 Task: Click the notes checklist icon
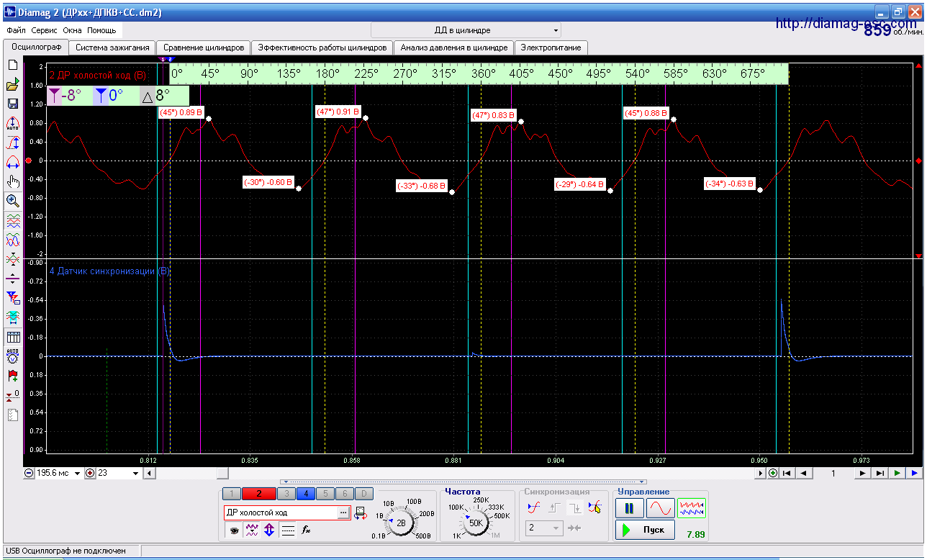12,415
